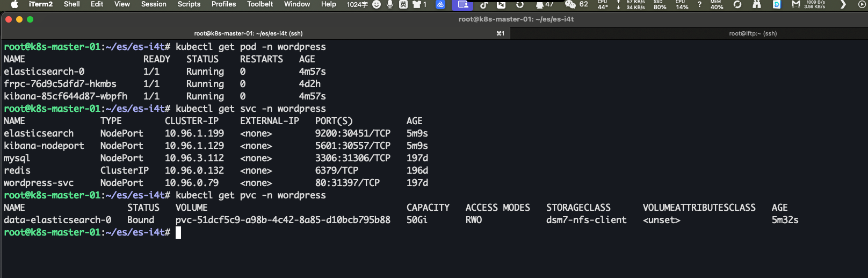The image size is (868, 278).
Task: Click the Scripts menu
Action: coord(189,4)
